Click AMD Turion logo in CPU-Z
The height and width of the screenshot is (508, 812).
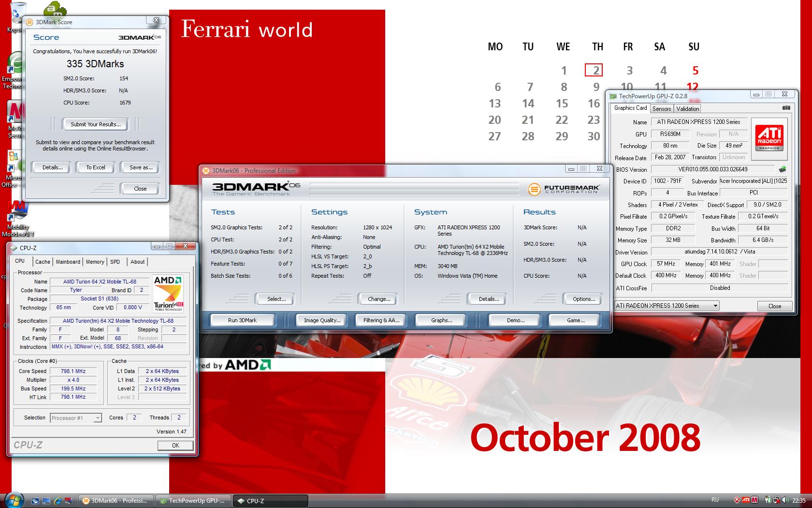(x=168, y=293)
